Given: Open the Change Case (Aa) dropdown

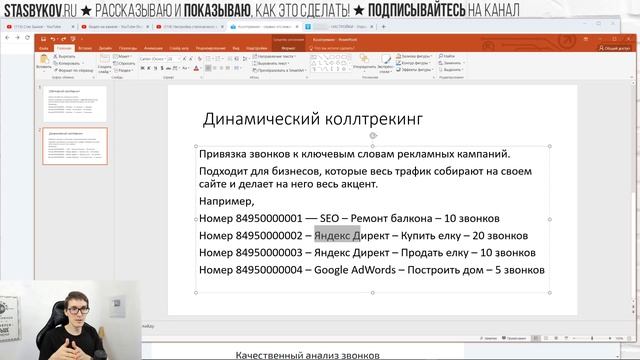Looking at the screenshot, I should 186,68.
